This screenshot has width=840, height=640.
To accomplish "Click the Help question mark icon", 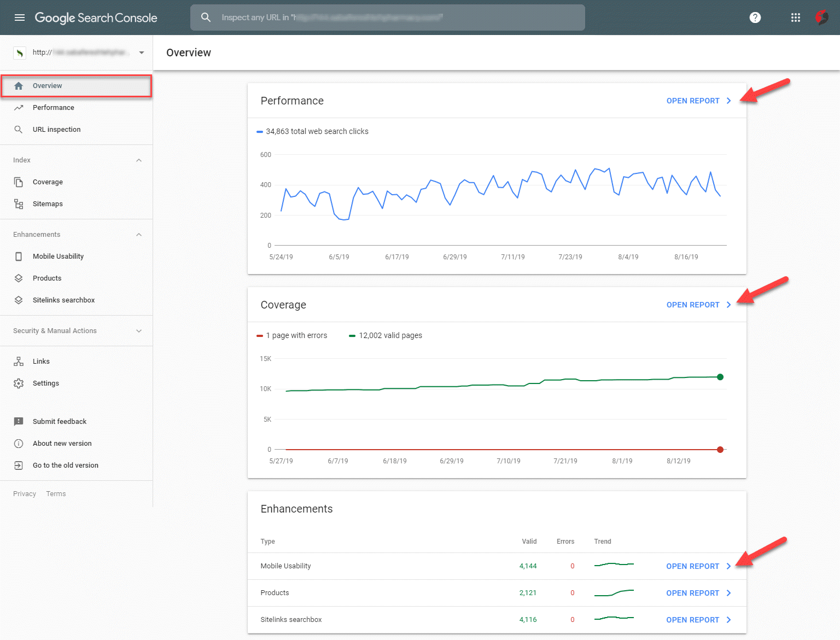I will point(755,17).
